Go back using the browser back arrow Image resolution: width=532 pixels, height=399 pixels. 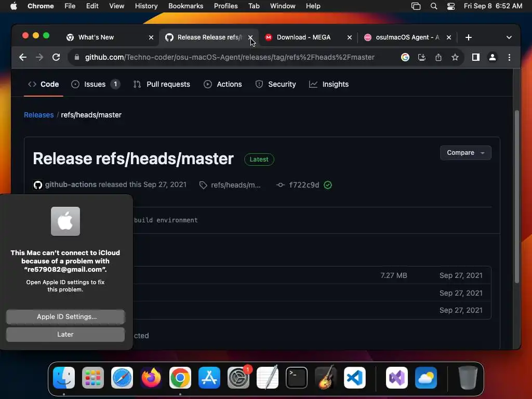tap(23, 57)
